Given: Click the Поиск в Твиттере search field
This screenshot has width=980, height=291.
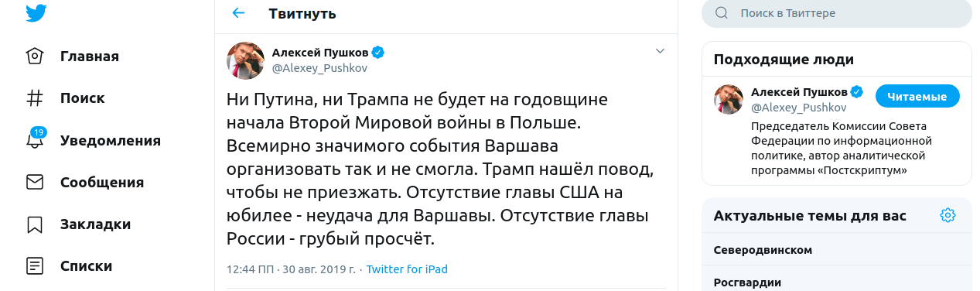Looking at the screenshot, I should click(837, 13).
